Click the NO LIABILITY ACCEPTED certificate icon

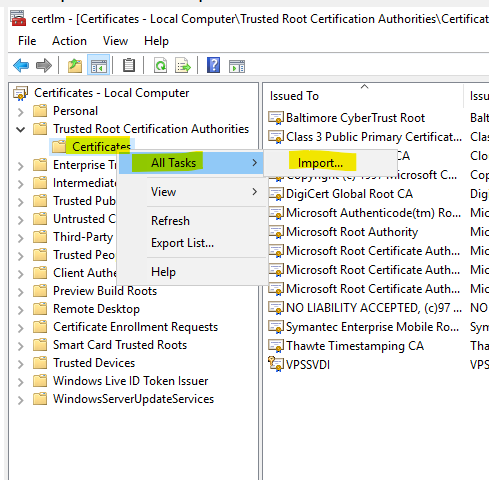[x=276, y=308]
